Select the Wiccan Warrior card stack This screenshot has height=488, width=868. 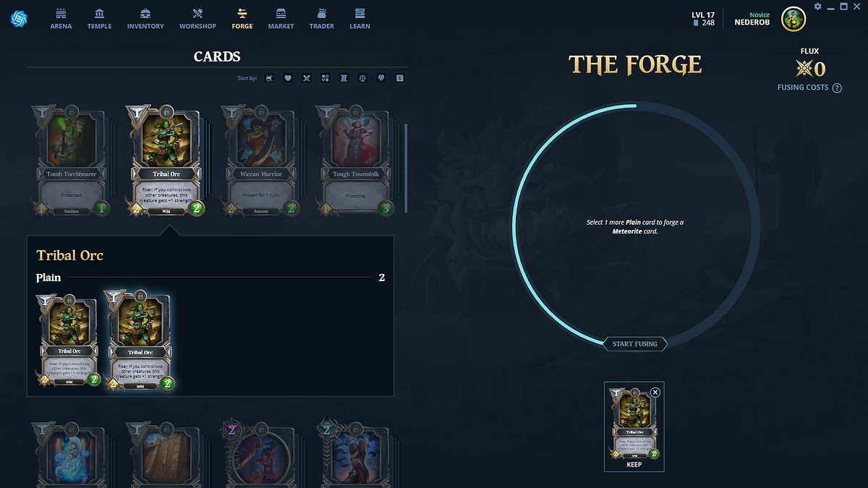click(260, 159)
